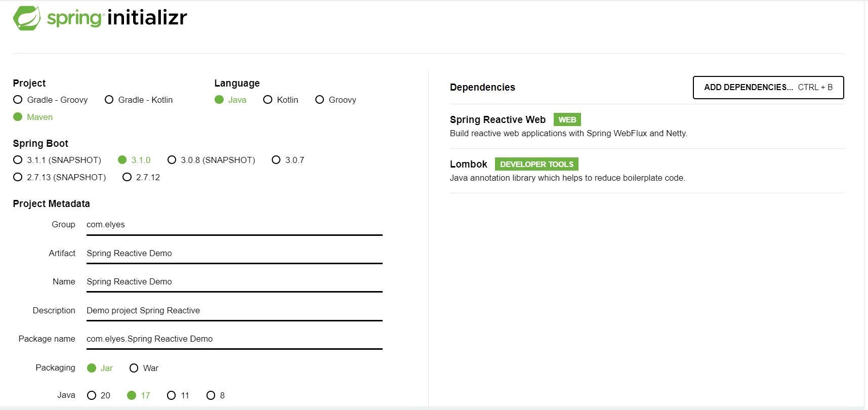Select Spring Boot version 2.7.12

[x=141, y=177]
